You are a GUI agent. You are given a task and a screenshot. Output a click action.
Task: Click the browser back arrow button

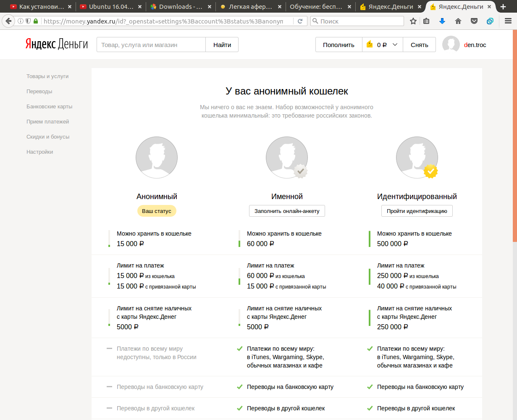click(8, 21)
